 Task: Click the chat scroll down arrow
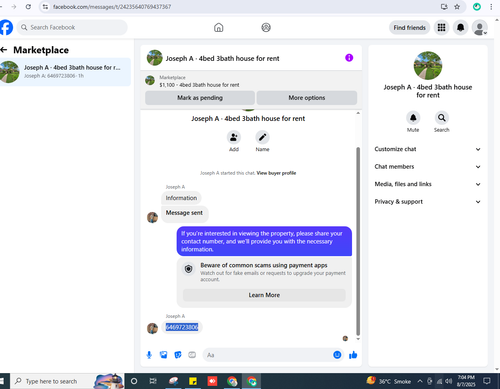point(358,339)
